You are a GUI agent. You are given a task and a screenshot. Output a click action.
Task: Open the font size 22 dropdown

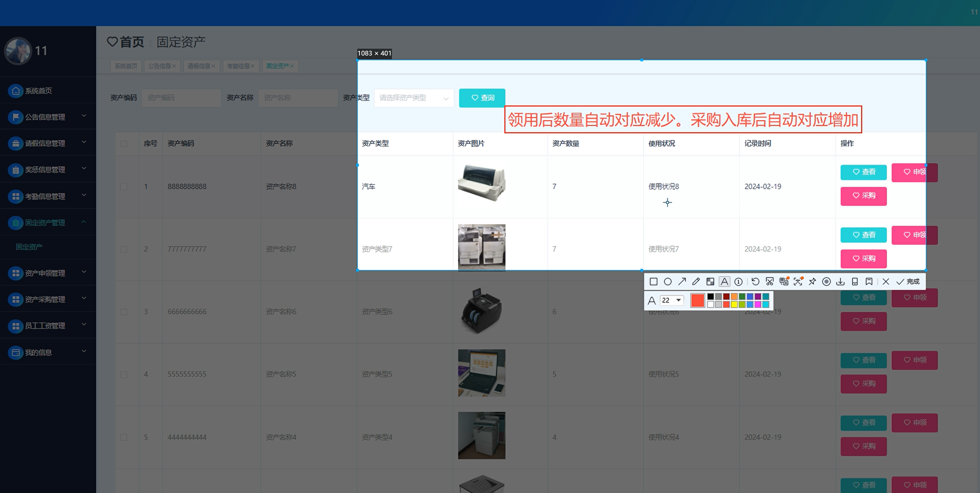tap(672, 300)
